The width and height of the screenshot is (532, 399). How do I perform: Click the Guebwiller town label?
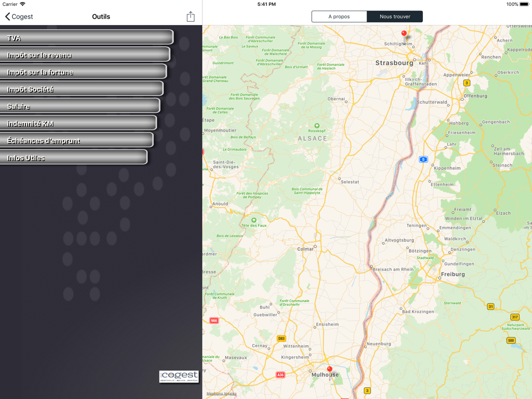pyautogui.click(x=265, y=315)
